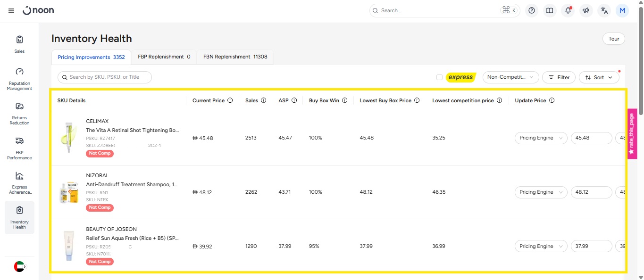644x280 pixels.
Task: Open the documentation book icon
Action: click(550, 10)
